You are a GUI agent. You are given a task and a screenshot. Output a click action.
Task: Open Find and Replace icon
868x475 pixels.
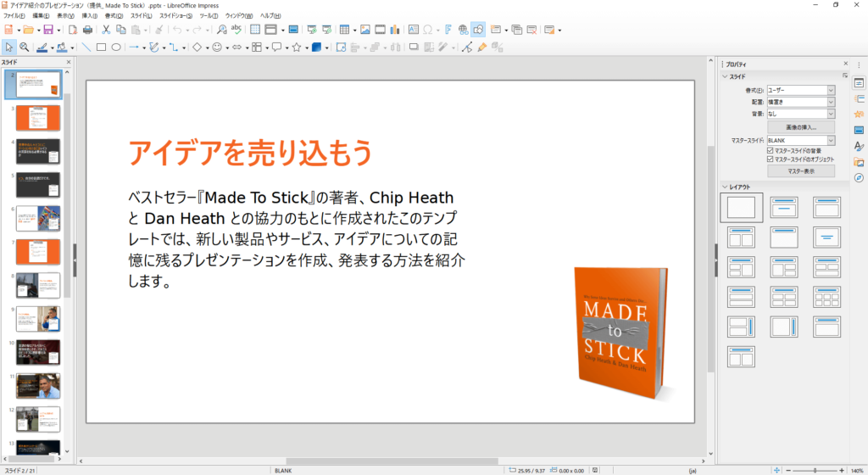[x=221, y=30]
